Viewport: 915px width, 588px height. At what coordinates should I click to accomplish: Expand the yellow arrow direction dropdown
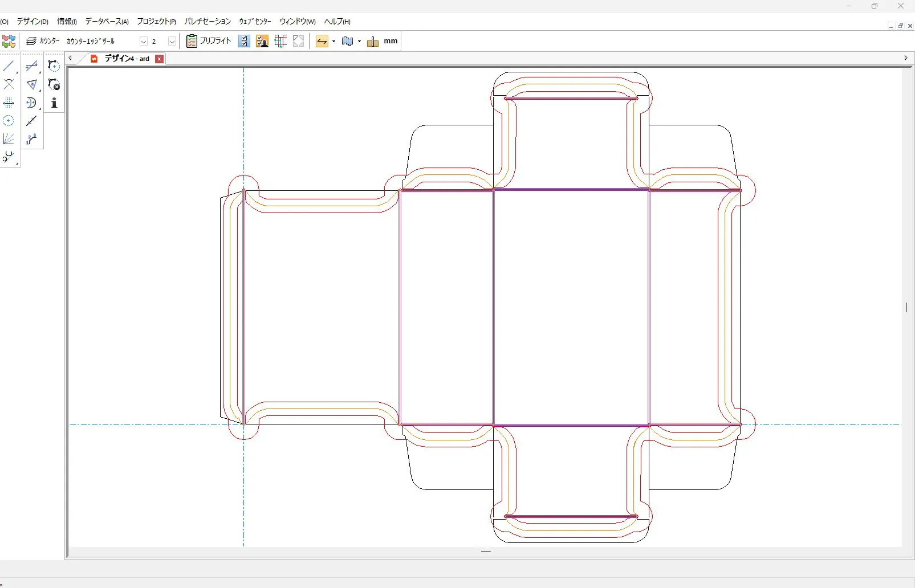pyautogui.click(x=334, y=42)
